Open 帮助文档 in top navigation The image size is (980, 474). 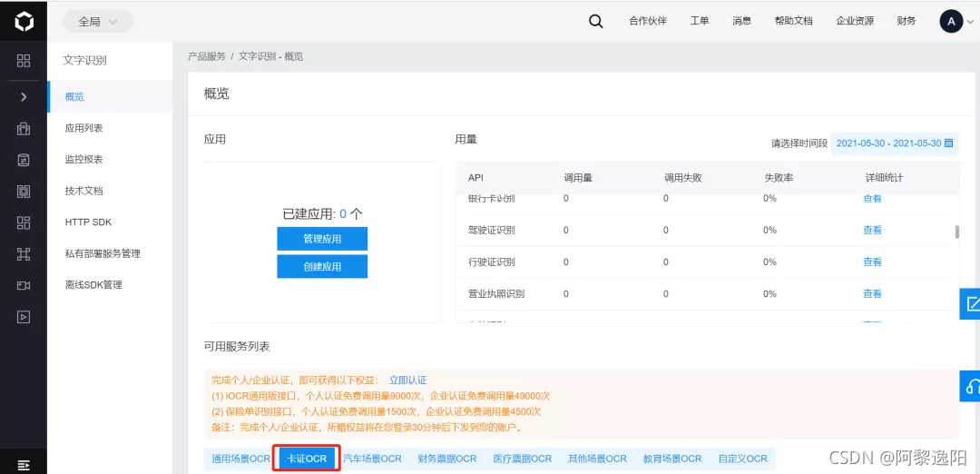tap(794, 21)
